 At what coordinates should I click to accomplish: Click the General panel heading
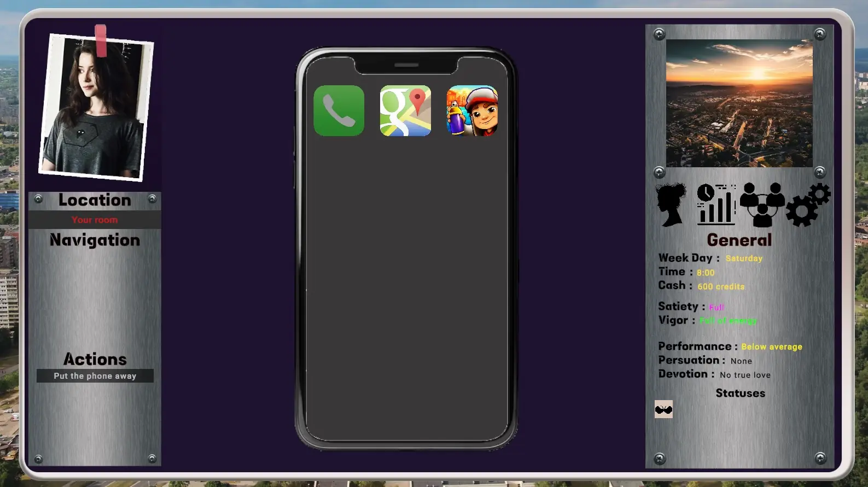(x=739, y=240)
